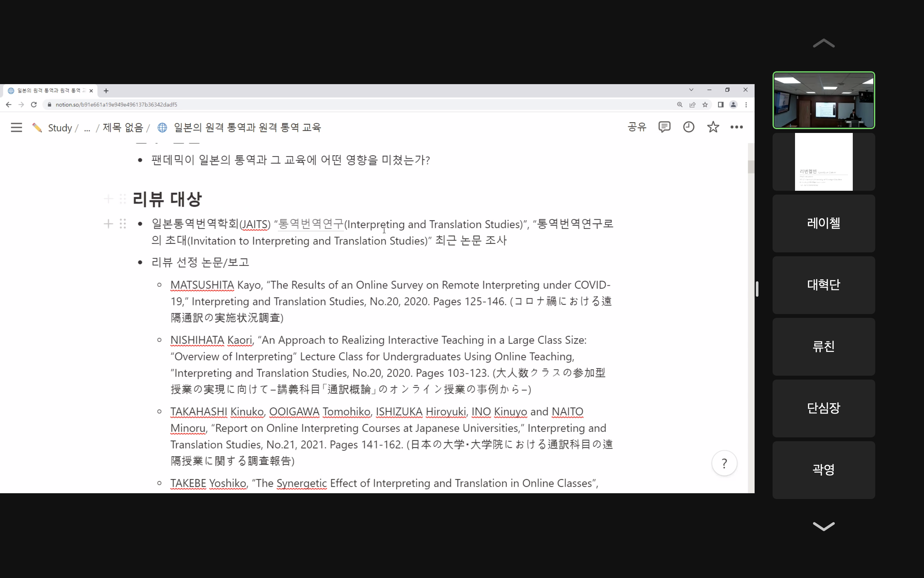Click the panel divider handle beside participants

click(757, 289)
